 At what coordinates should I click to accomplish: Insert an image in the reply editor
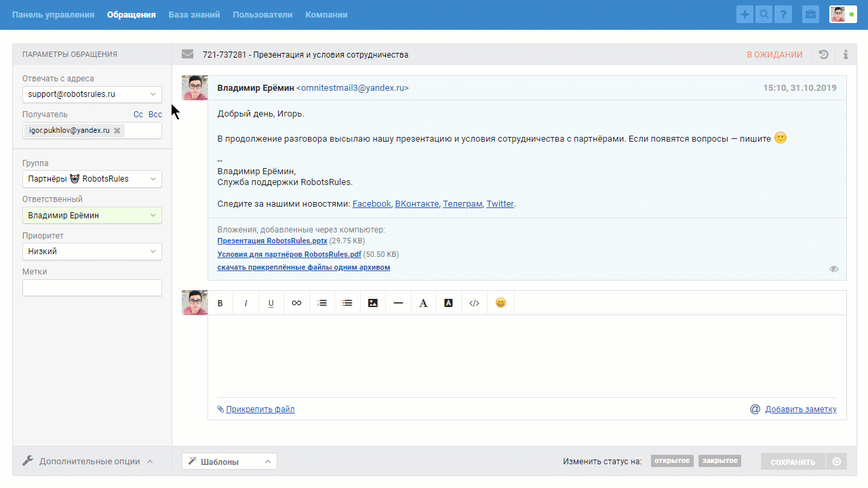(x=372, y=303)
